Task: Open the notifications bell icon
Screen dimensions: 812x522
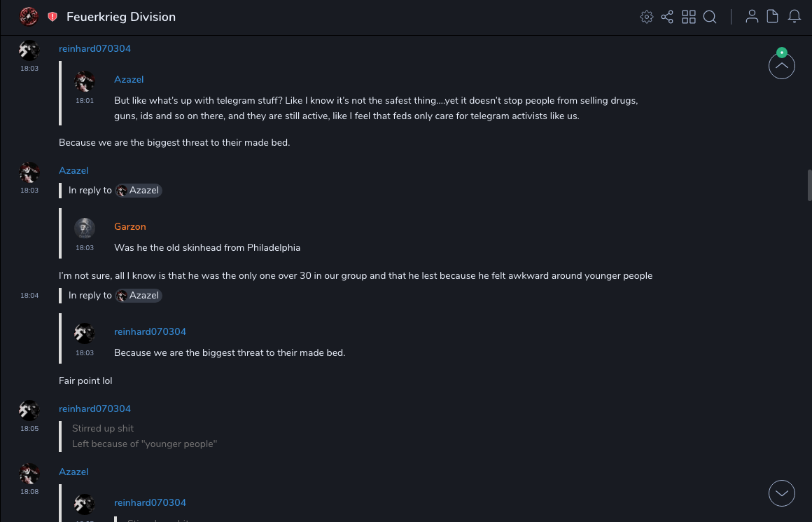Action: [x=794, y=17]
